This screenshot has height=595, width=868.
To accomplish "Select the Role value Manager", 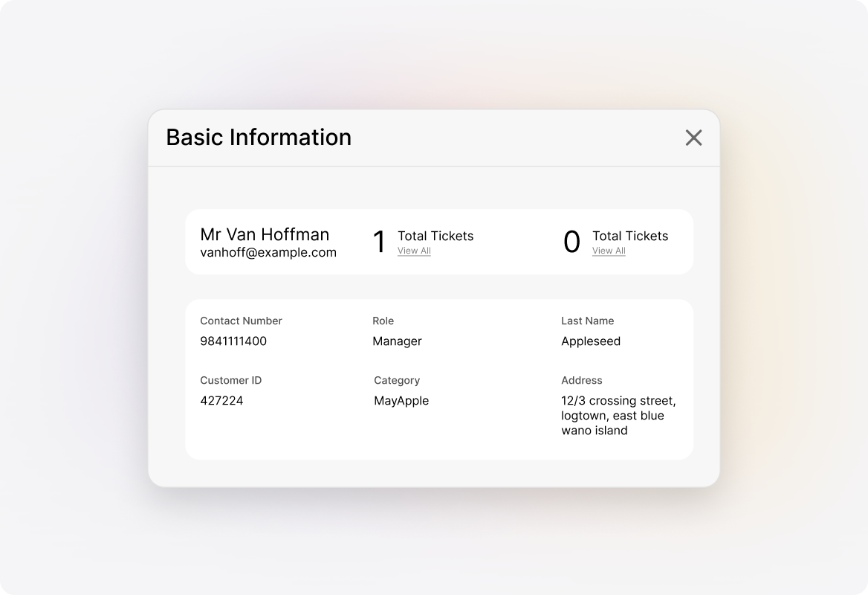I will click(397, 341).
